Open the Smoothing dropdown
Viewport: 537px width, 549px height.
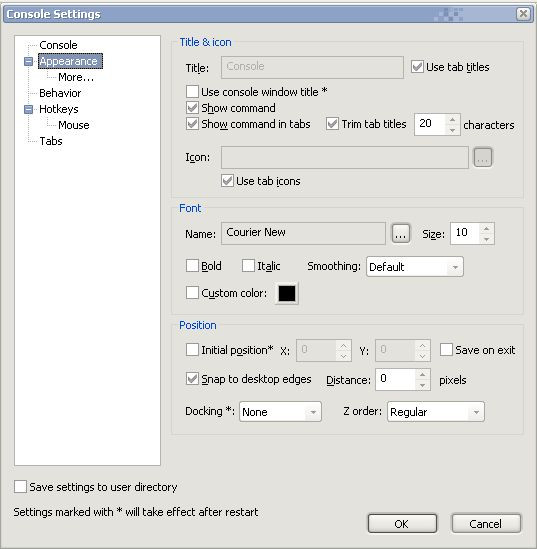pos(415,267)
